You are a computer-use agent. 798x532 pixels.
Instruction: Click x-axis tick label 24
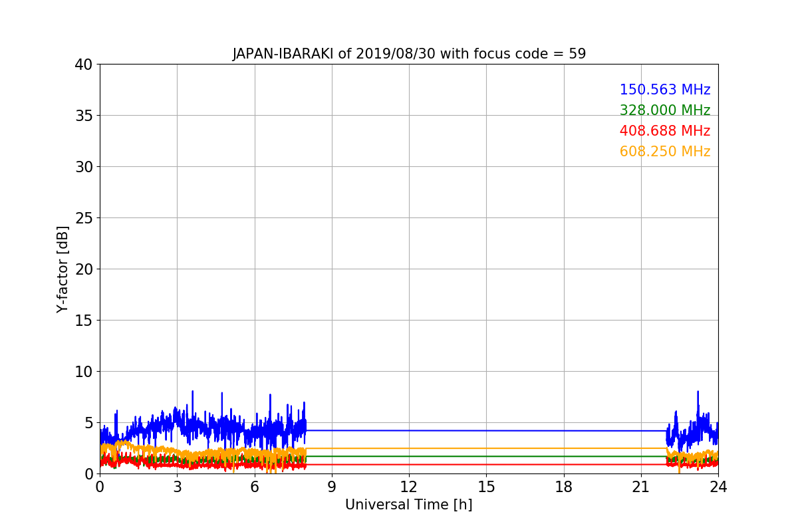click(x=718, y=487)
